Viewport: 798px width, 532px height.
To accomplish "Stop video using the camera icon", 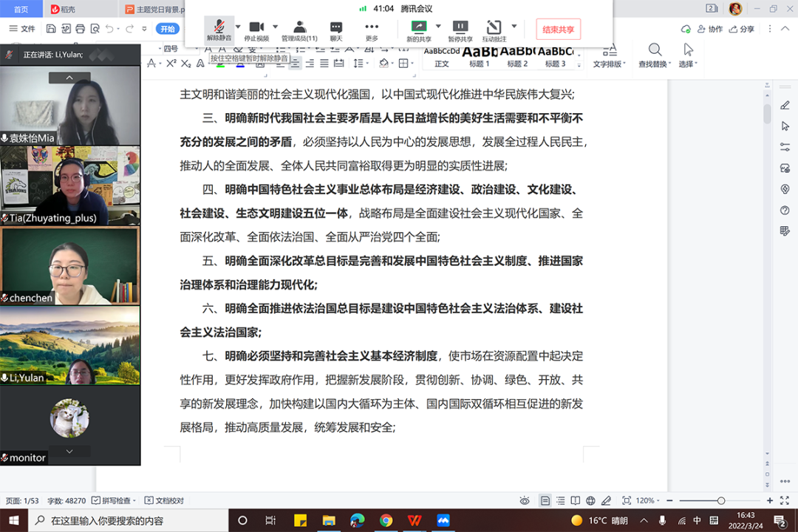I will pyautogui.click(x=256, y=28).
